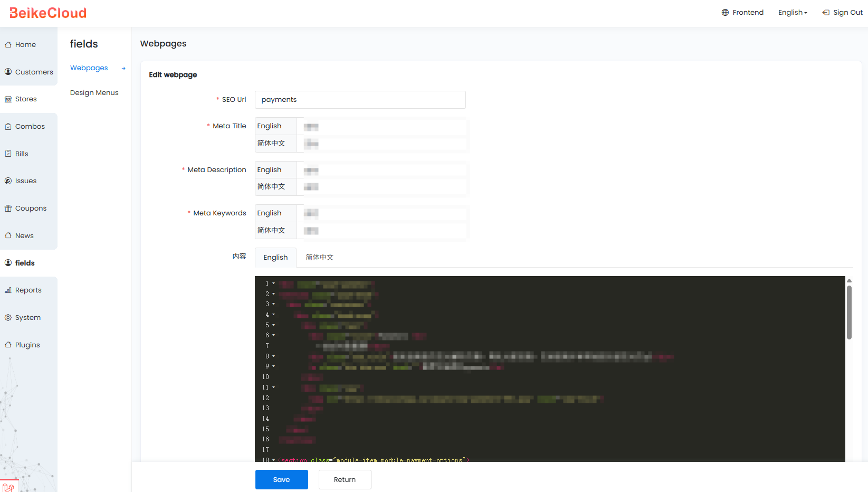Collapse code fold on line 5

click(273, 325)
